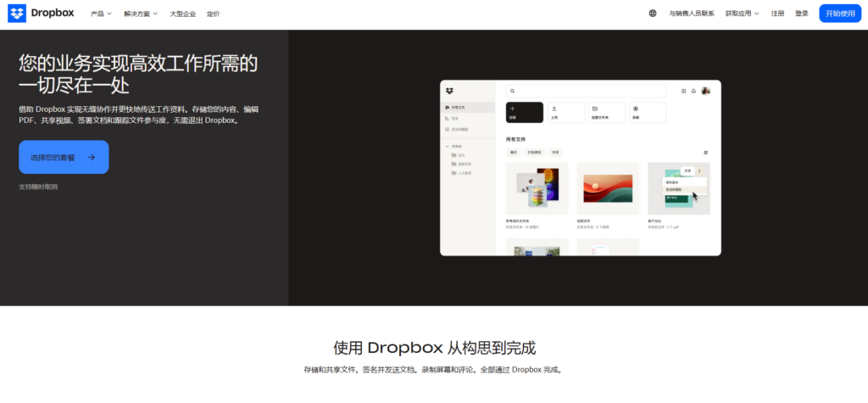Expand the 获取应用 dropdown

pyautogui.click(x=742, y=14)
